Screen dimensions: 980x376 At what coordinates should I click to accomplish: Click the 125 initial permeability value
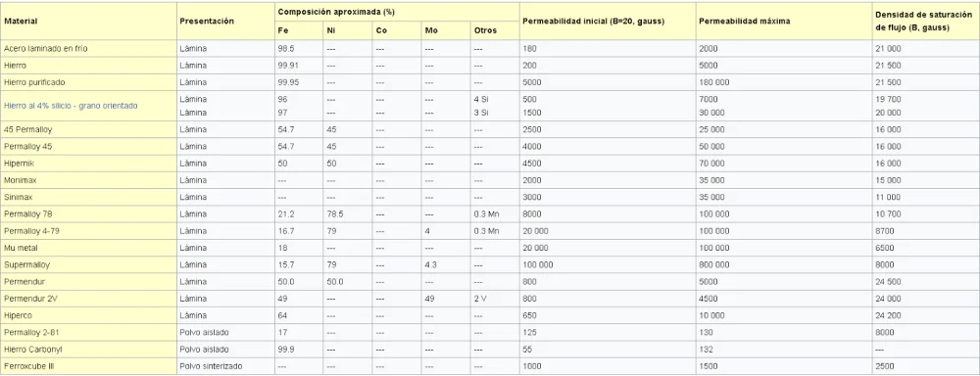tap(529, 332)
